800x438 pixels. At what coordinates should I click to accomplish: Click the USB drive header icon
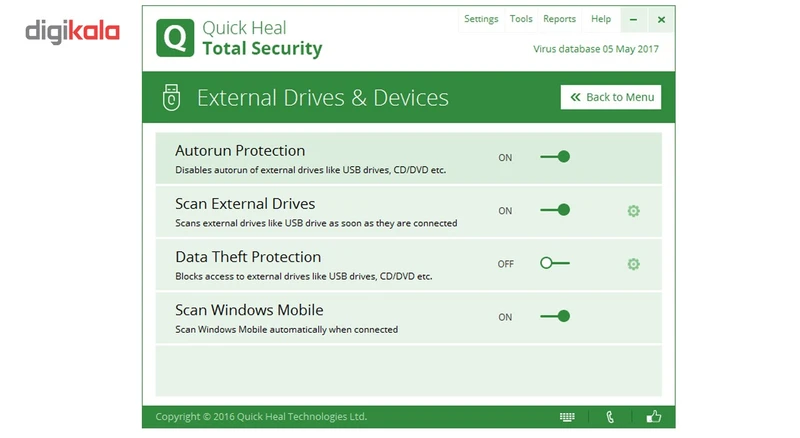pos(171,97)
